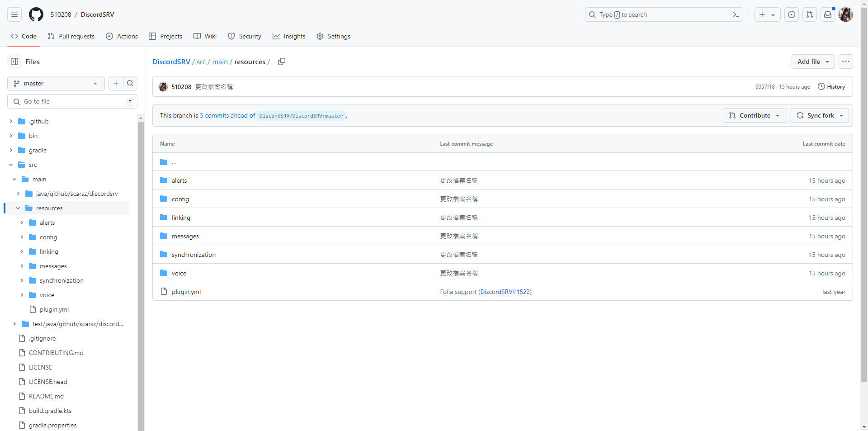The height and width of the screenshot is (431, 868).
Task: Open the messages folder in file list
Action: [185, 236]
